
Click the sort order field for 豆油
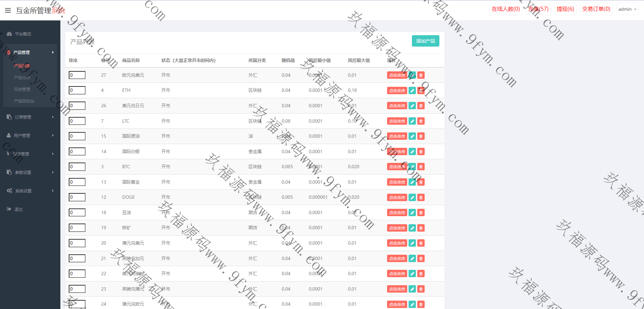pyautogui.click(x=77, y=212)
